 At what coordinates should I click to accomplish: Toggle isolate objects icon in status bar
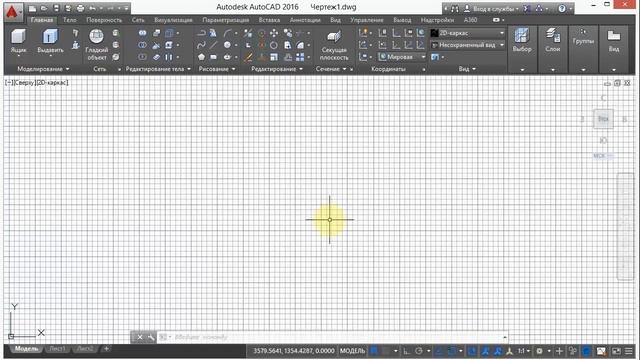pos(573,351)
